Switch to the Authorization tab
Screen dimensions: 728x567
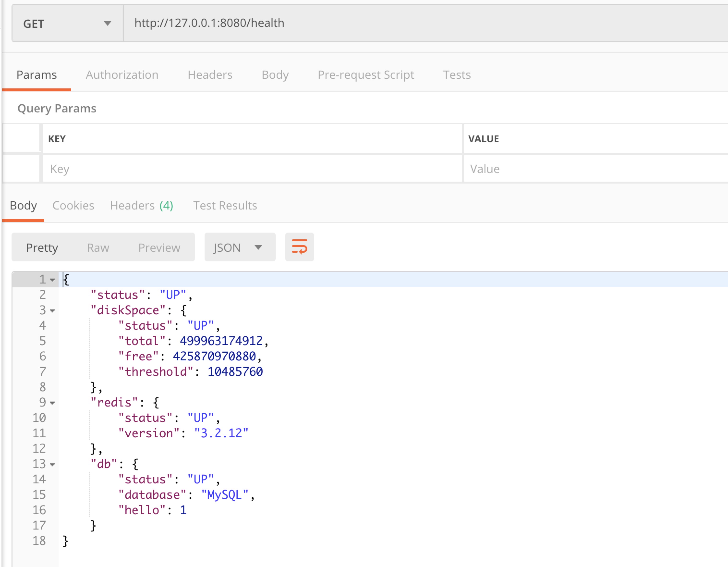tap(122, 75)
